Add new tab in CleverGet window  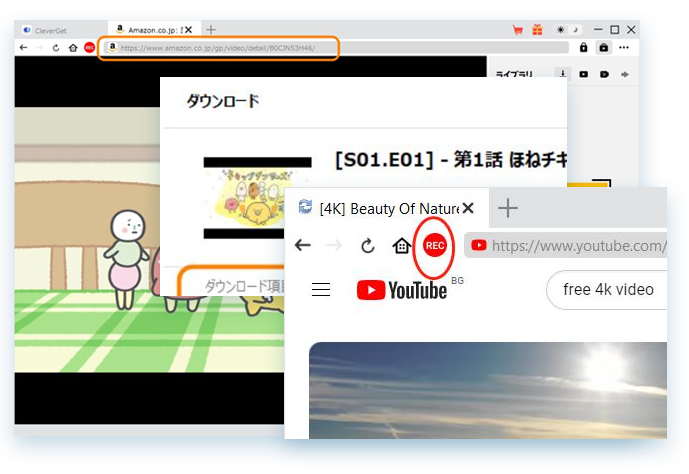[211, 30]
